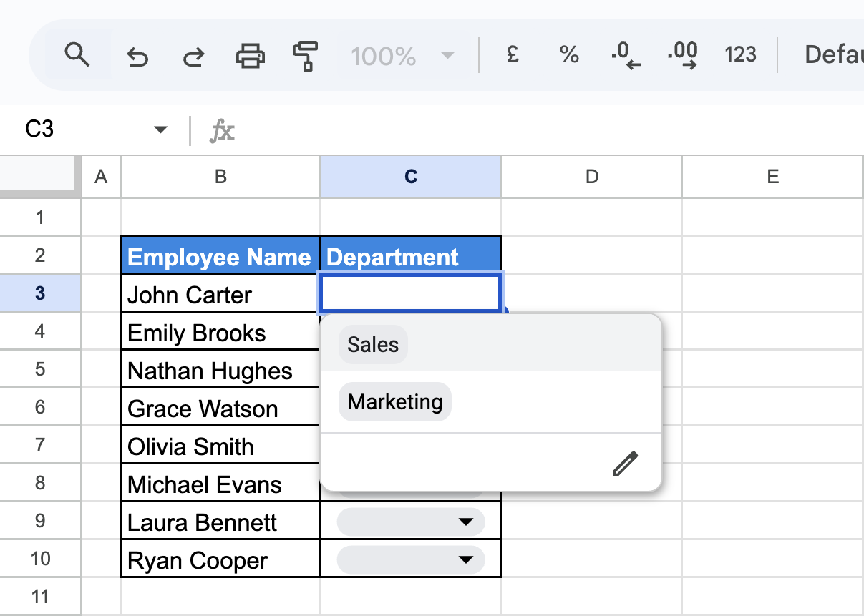This screenshot has height=616, width=864.
Task: Select row 5 header
Action: pos(40,368)
